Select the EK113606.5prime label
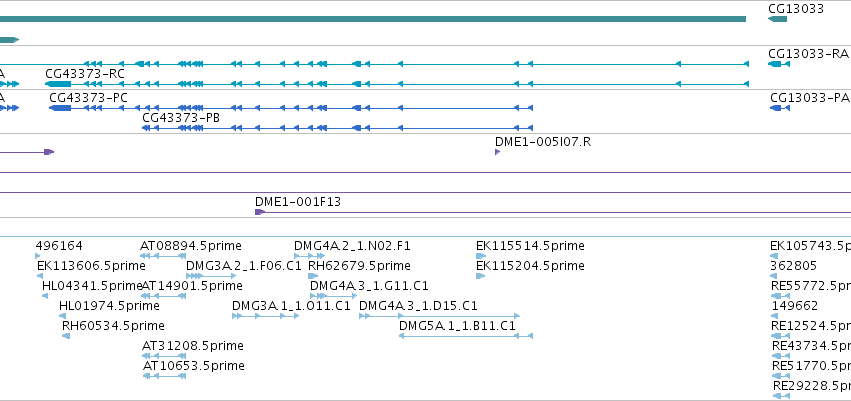 91,265
